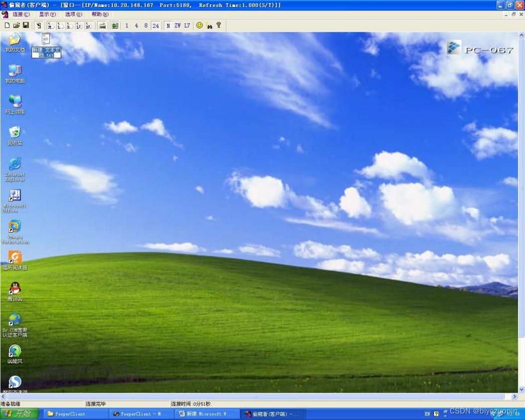Image resolution: width=525 pixels, height=420 pixels.
Task: Open the 连接(C) menu
Action: pos(21,14)
